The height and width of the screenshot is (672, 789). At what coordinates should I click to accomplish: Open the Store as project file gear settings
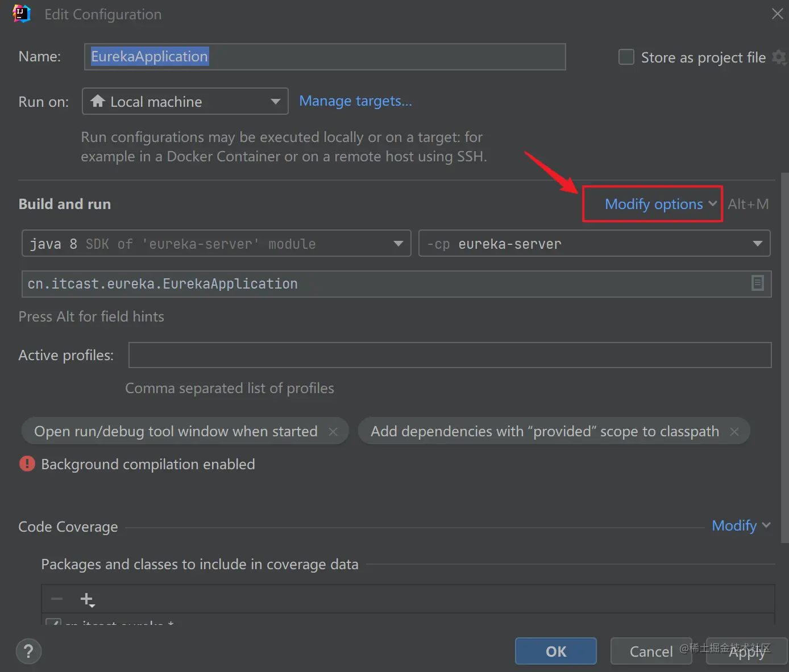(779, 57)
